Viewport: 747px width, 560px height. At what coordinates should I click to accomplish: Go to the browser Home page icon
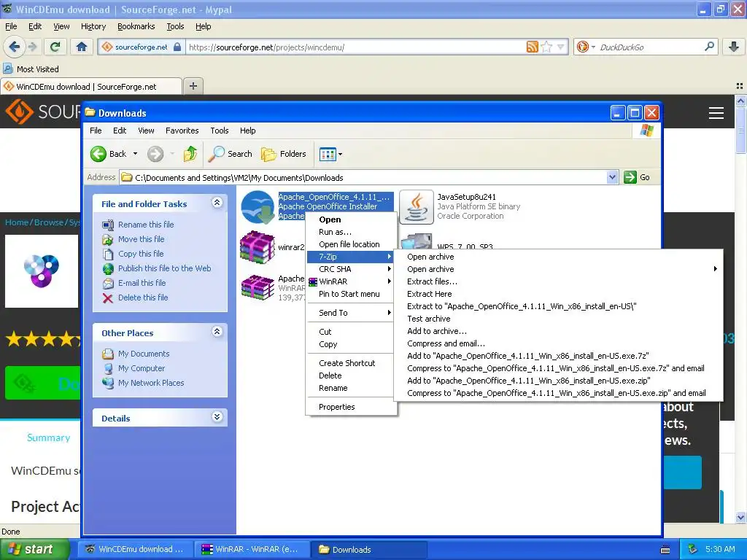coord(82,47)
